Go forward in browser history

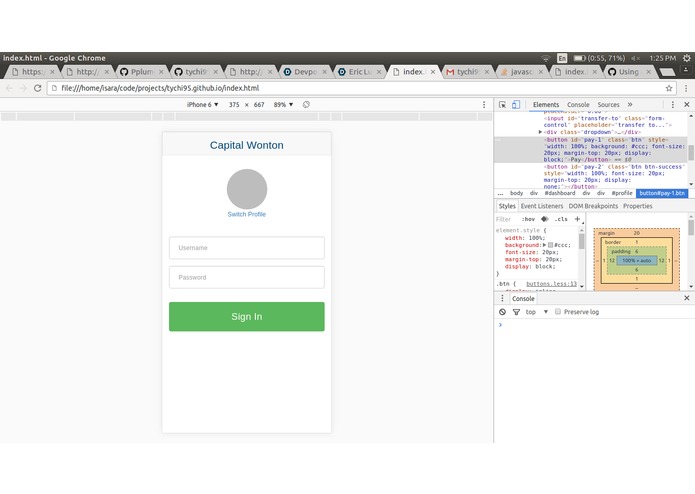[x=23, y=88]
